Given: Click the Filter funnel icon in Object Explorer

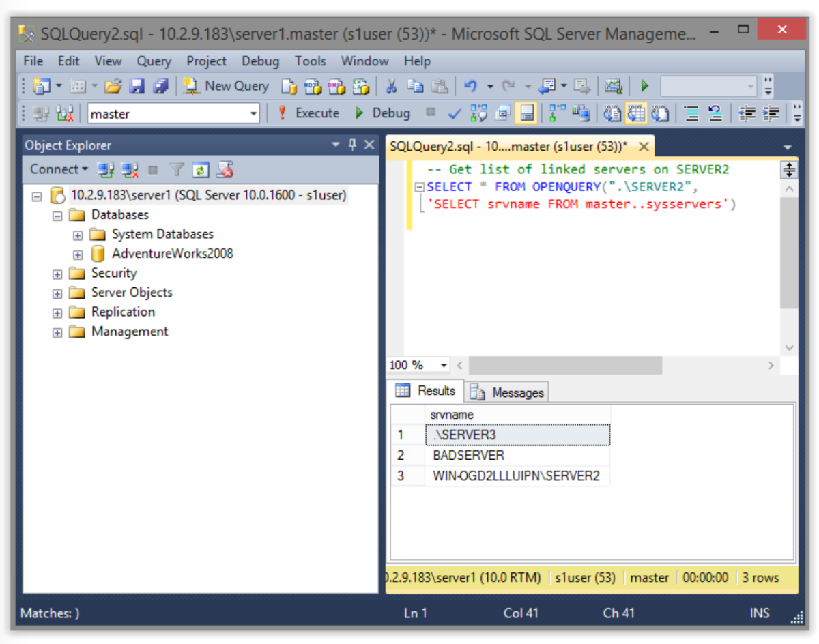Looking at the screenshot, I should click(x=177, y=169).
